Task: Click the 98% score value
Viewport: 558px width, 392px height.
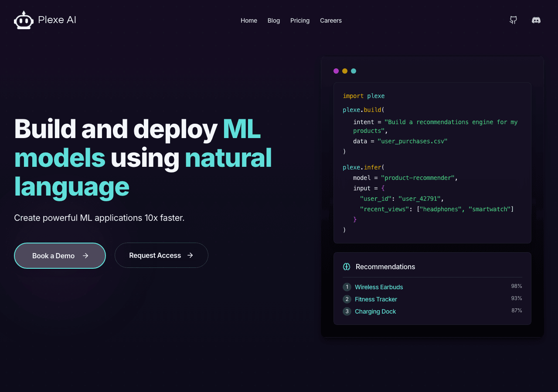Action: pyautogui.click(x=517, y=286)
